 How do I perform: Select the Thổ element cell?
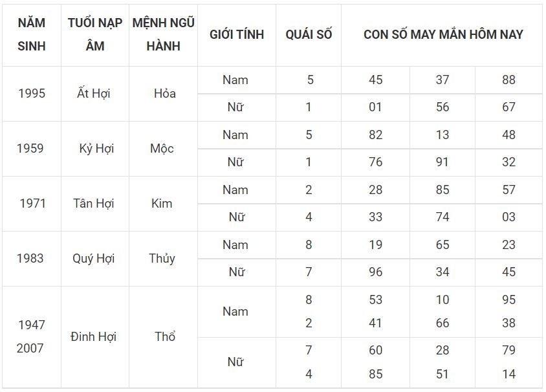165,336
